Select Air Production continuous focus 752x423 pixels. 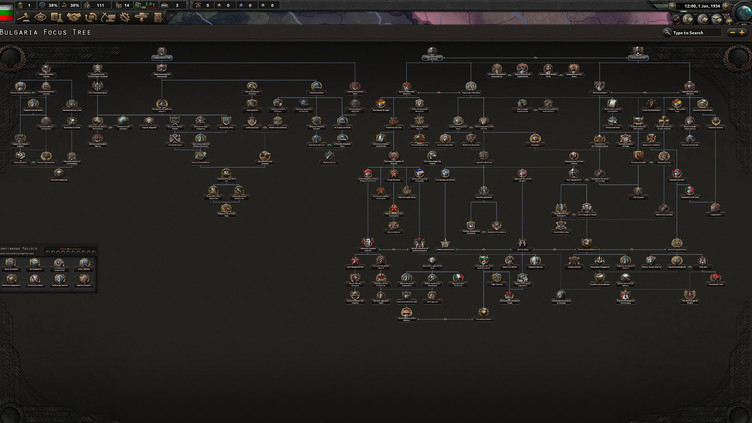pos(35,264)
